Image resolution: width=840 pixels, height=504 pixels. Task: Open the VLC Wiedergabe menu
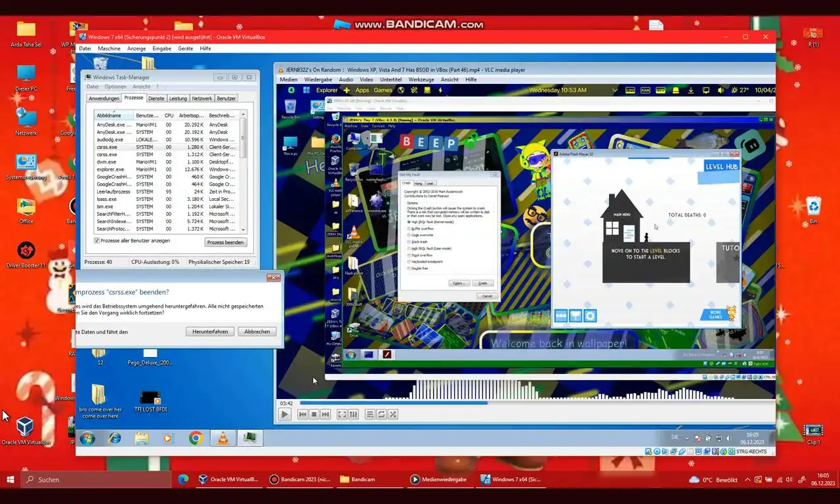(318, 79)
